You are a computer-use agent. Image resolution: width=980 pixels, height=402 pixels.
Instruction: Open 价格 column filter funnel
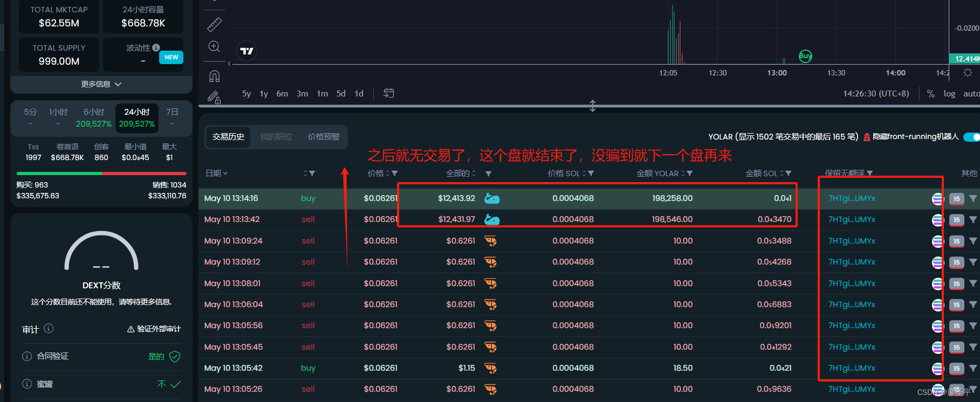point(394,174)
